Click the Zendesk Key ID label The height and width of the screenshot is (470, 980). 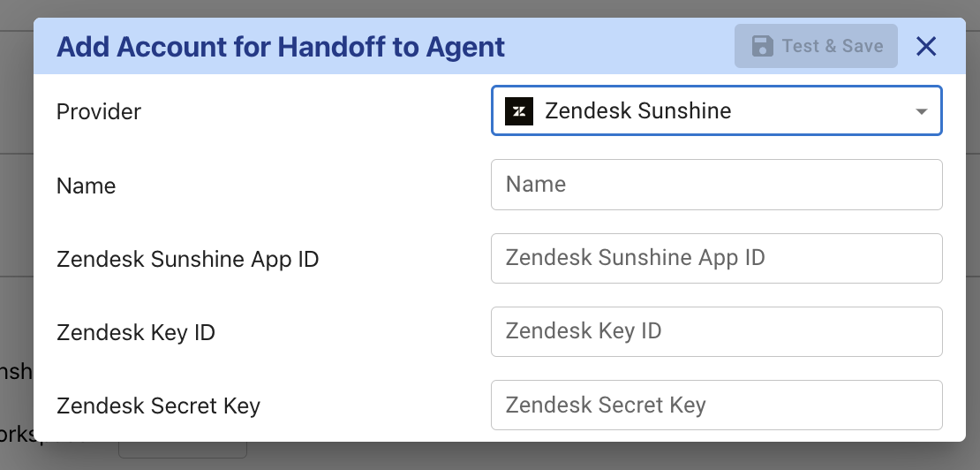pos(136,332)
